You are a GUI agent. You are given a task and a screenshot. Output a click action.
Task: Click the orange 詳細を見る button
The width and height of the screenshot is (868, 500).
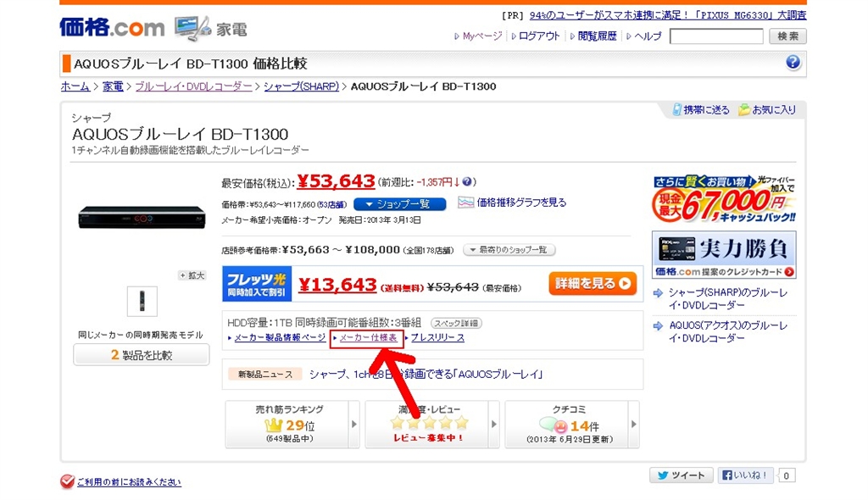pos(593,284)
